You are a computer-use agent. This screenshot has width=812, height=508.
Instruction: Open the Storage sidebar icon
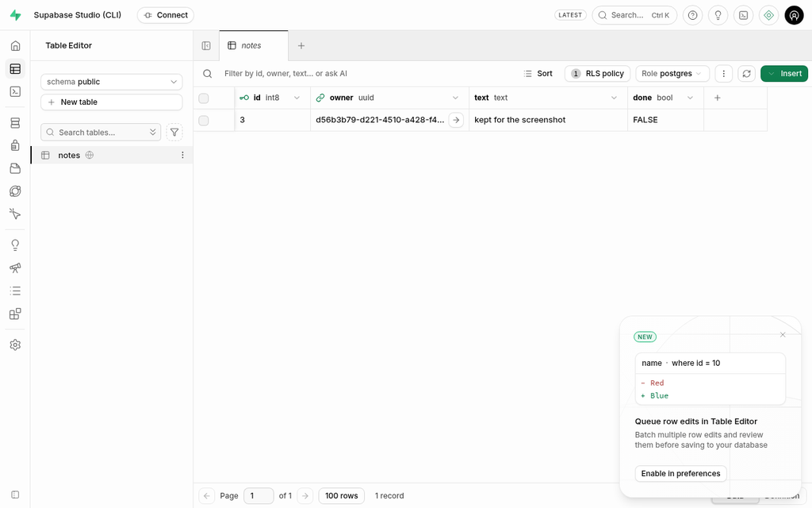click(x=15, y=168)
